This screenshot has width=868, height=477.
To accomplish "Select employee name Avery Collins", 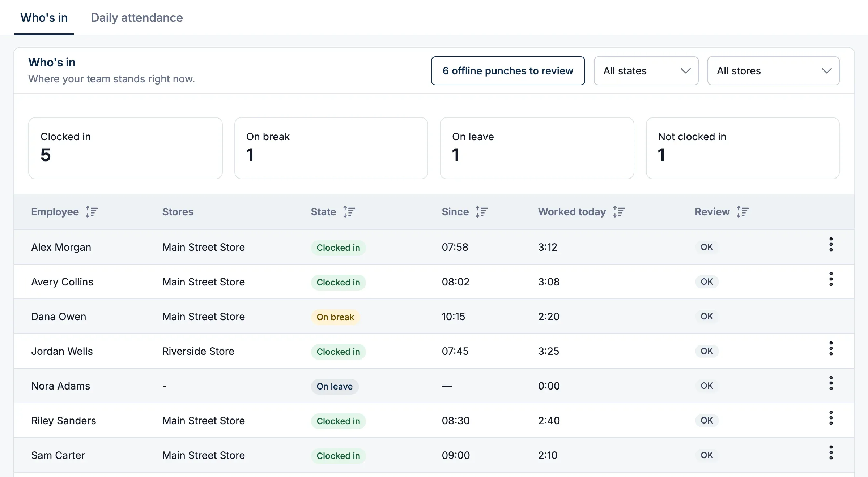I will tap(62, 282).
